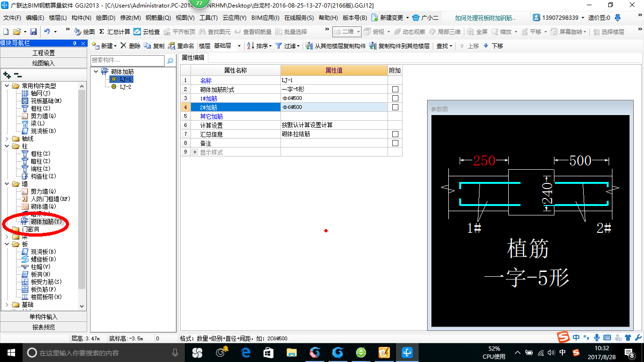Image resolution: width=644 pixels, height=362 pixels.
Task: Click collapse-all minus icon in navigation
Action: coord(18,74)
